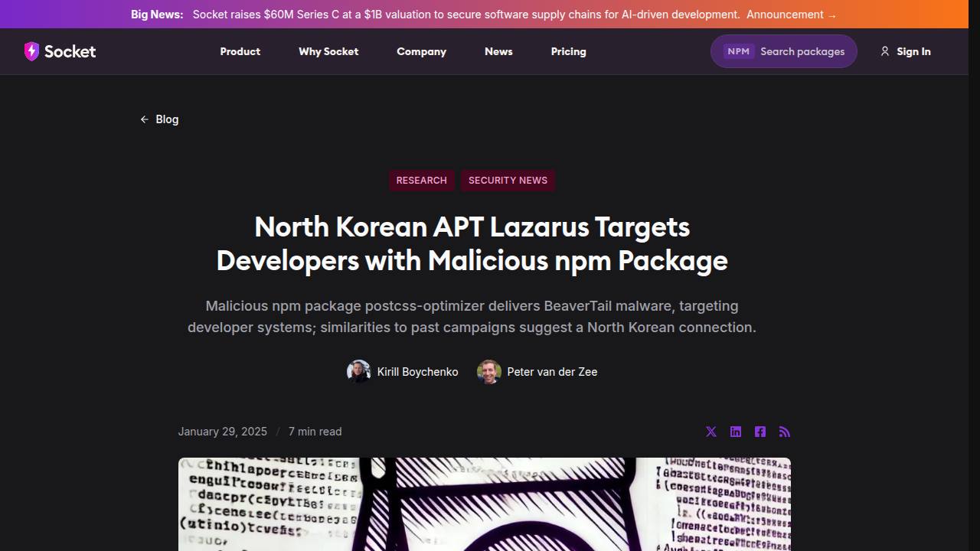Open the Why Socket menu

pos(328,51)
